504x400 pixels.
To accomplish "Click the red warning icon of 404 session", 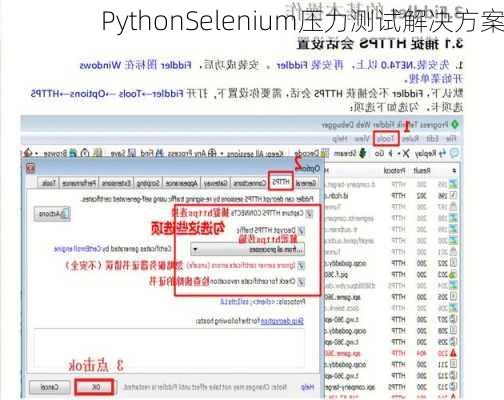I will (453, 353).
